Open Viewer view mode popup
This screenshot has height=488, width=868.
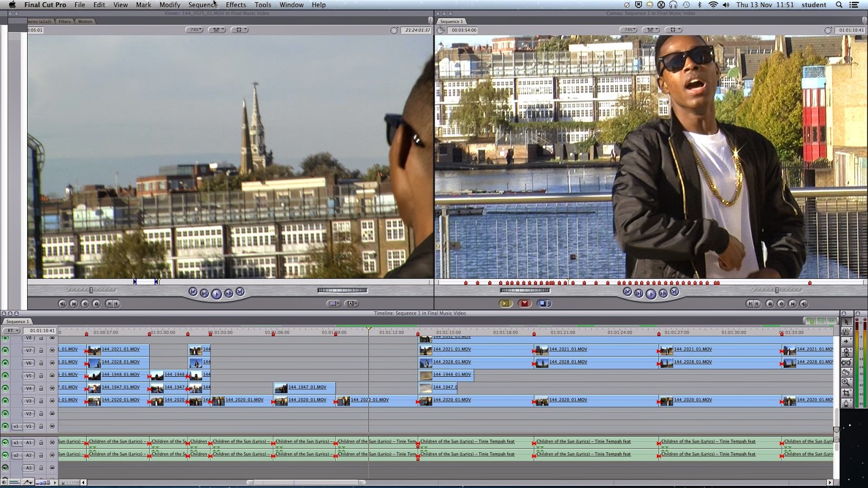point(239,30)
